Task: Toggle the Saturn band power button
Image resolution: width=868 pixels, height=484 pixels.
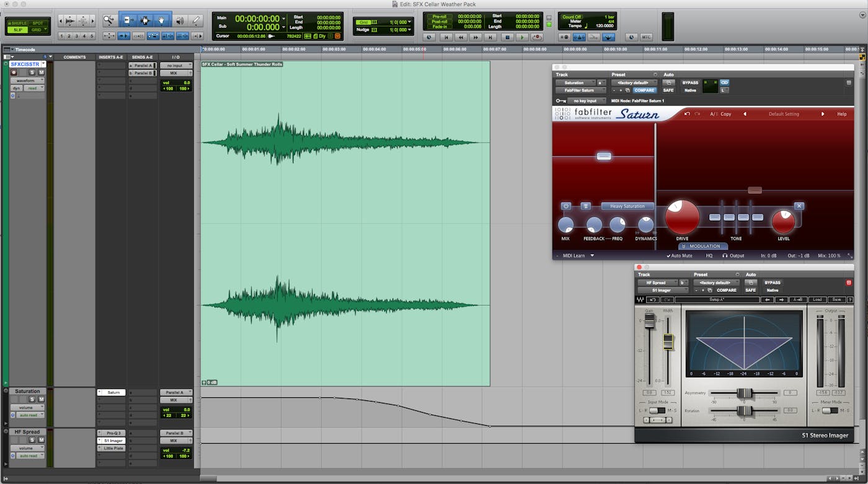Action: click(565, 206)
